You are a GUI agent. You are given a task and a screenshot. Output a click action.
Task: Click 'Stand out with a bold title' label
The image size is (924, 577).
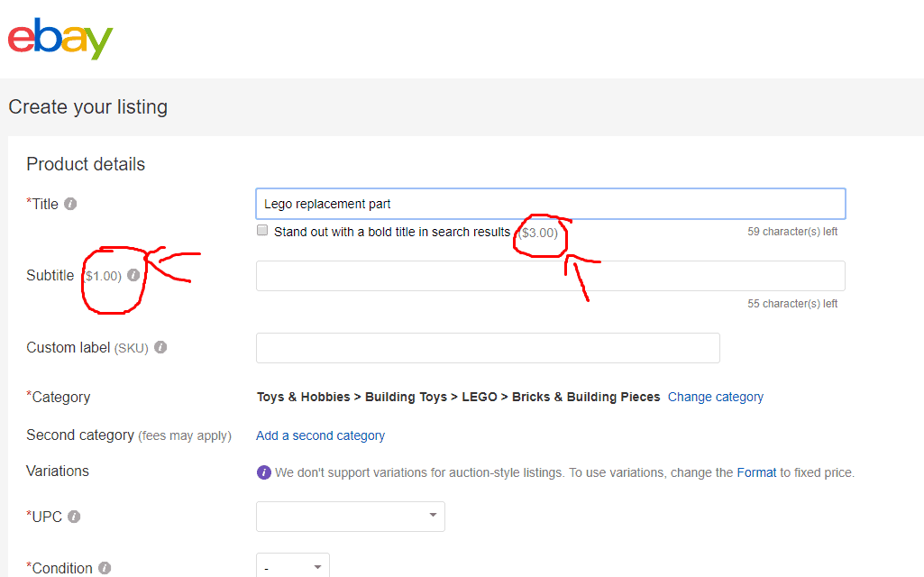[x=392, y=233]
